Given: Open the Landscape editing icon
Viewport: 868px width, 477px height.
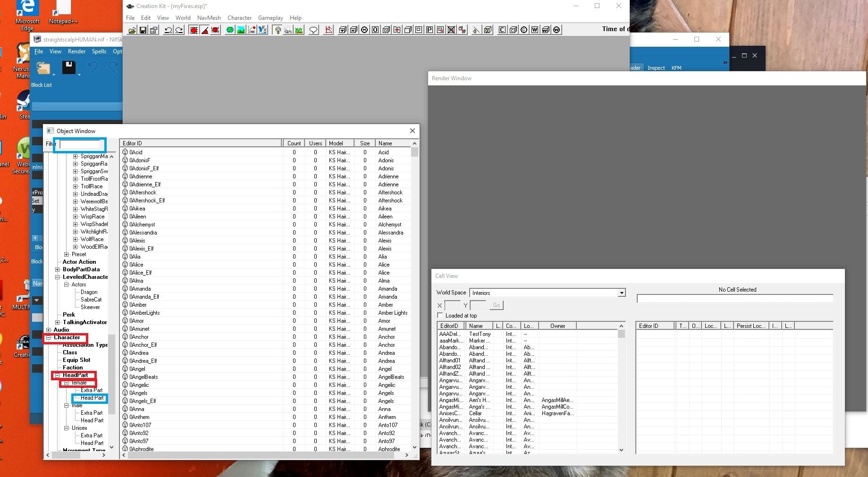Looking at the screenshot, I should pyautogui.click(x=241, y=30).
